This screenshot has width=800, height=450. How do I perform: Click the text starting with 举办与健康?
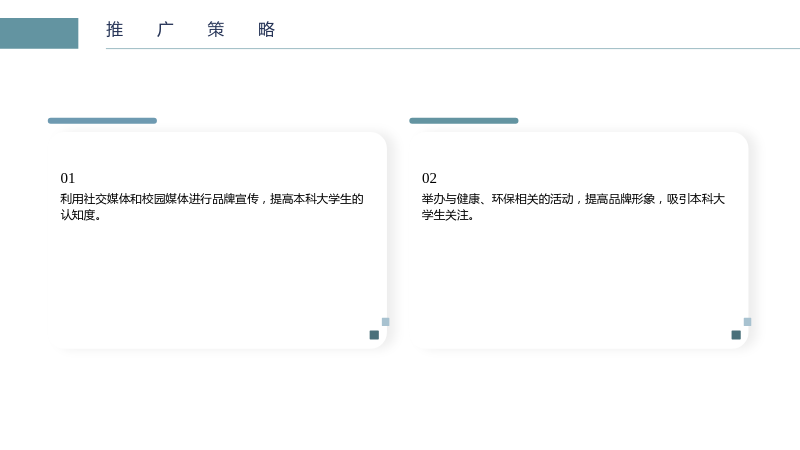point(573,207)
